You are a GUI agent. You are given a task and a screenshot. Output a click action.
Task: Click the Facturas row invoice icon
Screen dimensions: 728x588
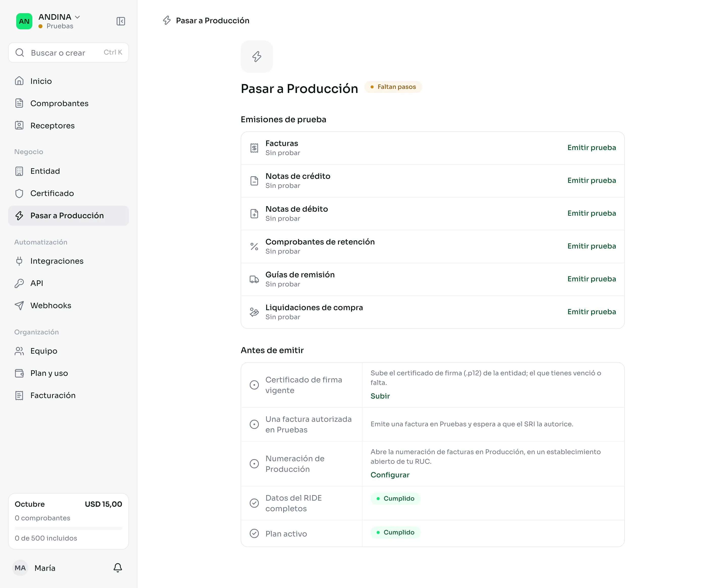click(x=254, y=148)
